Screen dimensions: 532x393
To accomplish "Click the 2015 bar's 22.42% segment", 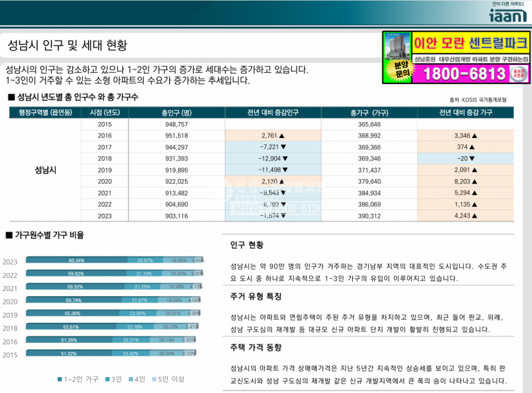I will [x=130, y=354].
